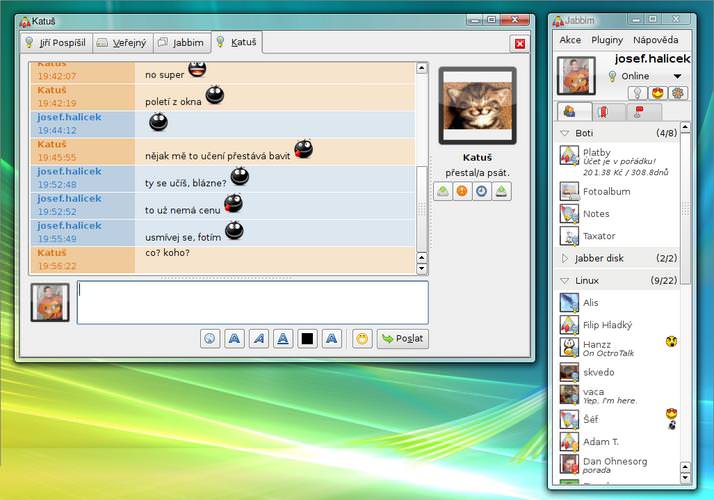Select contact Hanzz
Screen dimensions: 714x500
[x=617, y=348]
